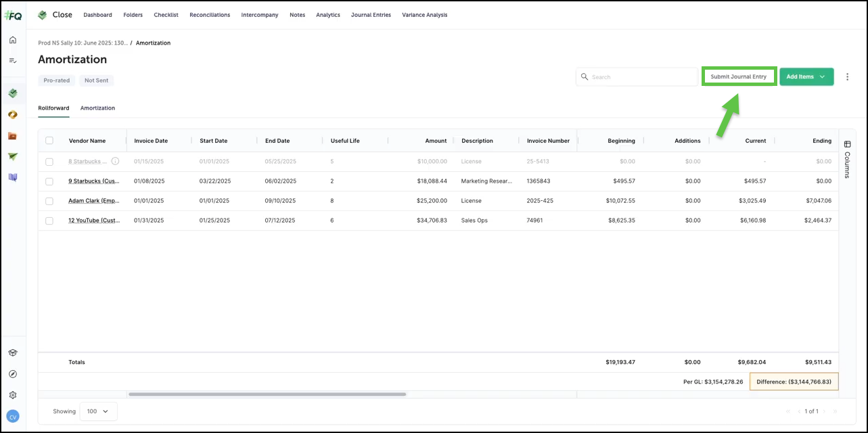Open Reconciliations in the top menu
The width and height of the screenshot is (868, 433).
point(210,15)
